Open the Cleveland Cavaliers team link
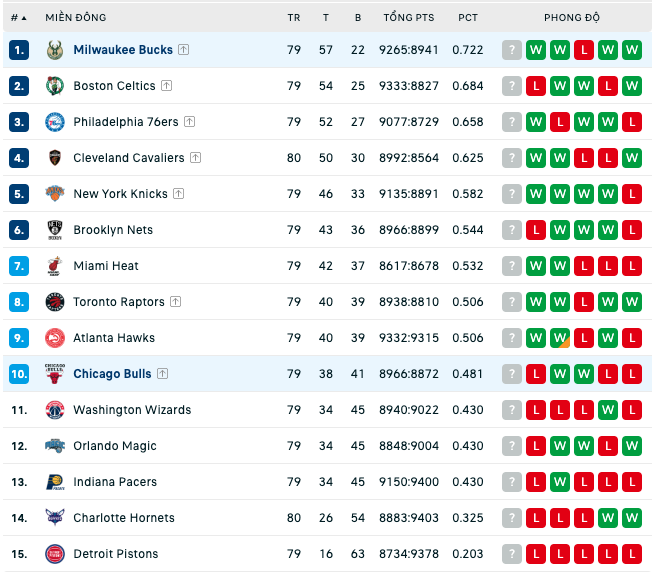 pyautogui.click(x=129, y=158)
